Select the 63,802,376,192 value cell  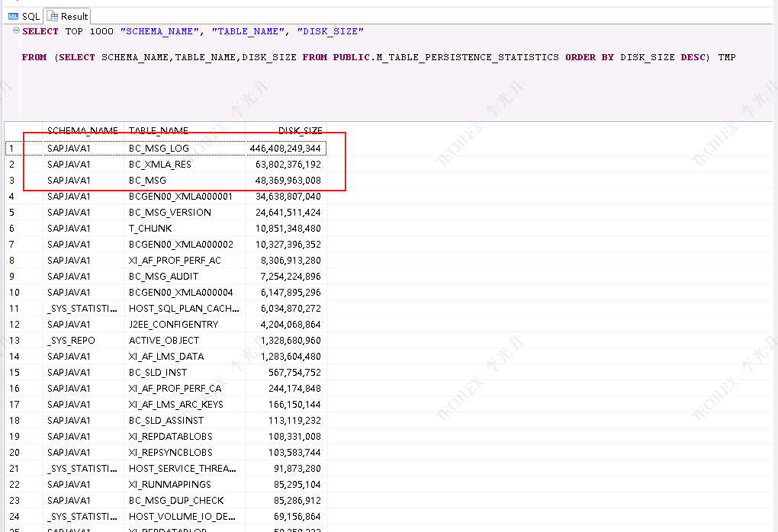286,164
